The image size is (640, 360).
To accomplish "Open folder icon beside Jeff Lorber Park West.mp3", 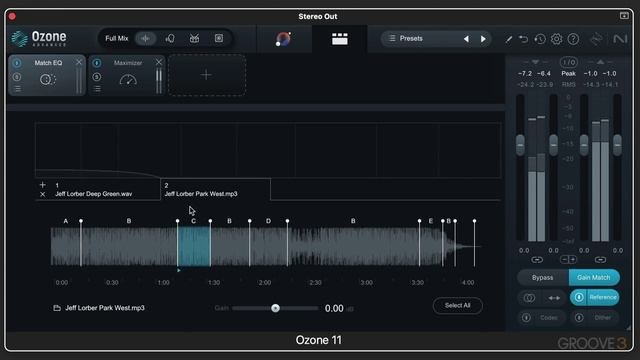I will pyautogui.click(x=57, y=308).
